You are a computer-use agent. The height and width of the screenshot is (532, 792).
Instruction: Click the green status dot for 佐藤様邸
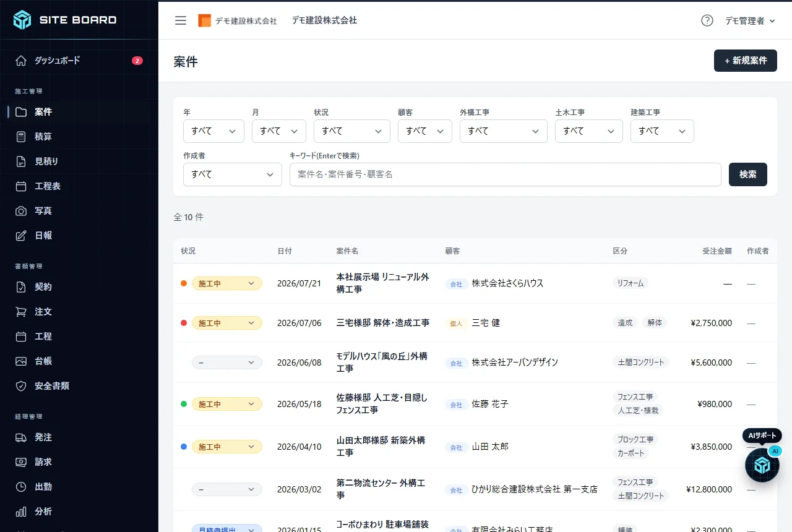click(184, 404)
